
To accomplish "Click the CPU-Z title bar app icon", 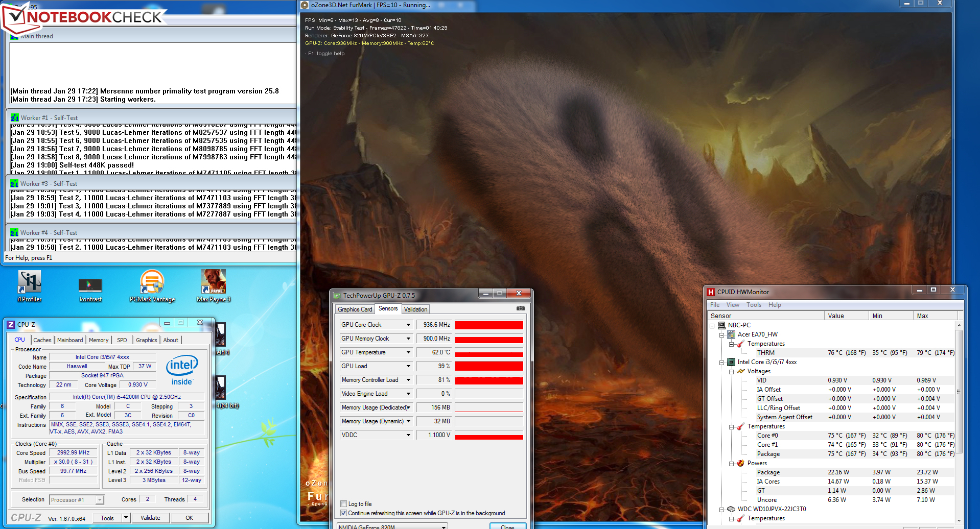I will pos(11,325).
